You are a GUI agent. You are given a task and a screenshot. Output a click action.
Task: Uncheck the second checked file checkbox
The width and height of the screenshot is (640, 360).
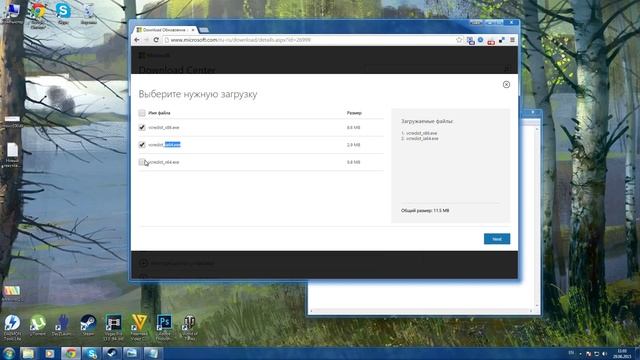tap(142, 144)
